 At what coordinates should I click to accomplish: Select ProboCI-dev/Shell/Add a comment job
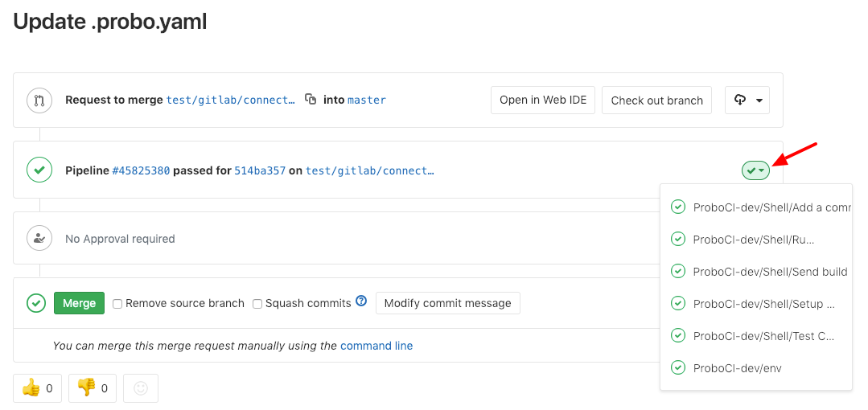760,207
